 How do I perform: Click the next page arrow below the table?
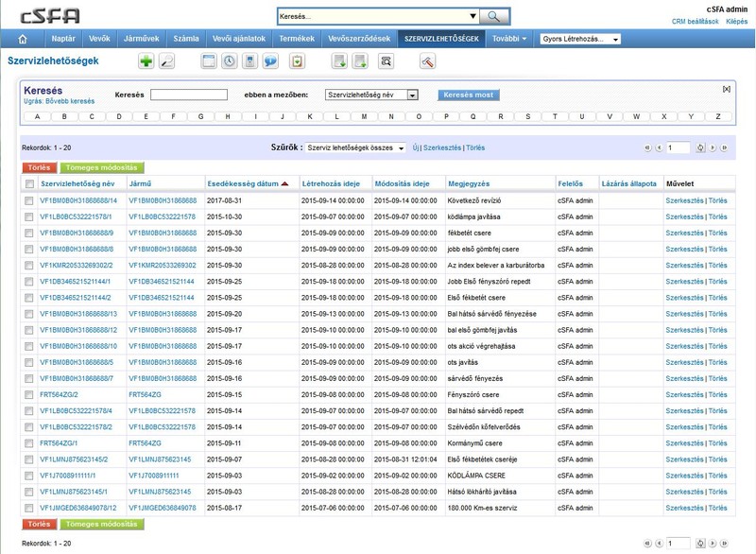tap(713, 544)
